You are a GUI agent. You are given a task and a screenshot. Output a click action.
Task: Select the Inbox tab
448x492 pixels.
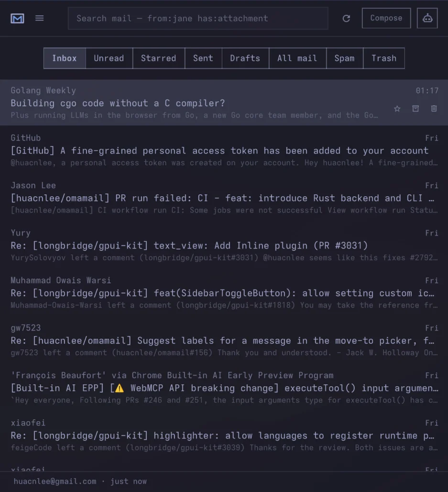(65, 58)
